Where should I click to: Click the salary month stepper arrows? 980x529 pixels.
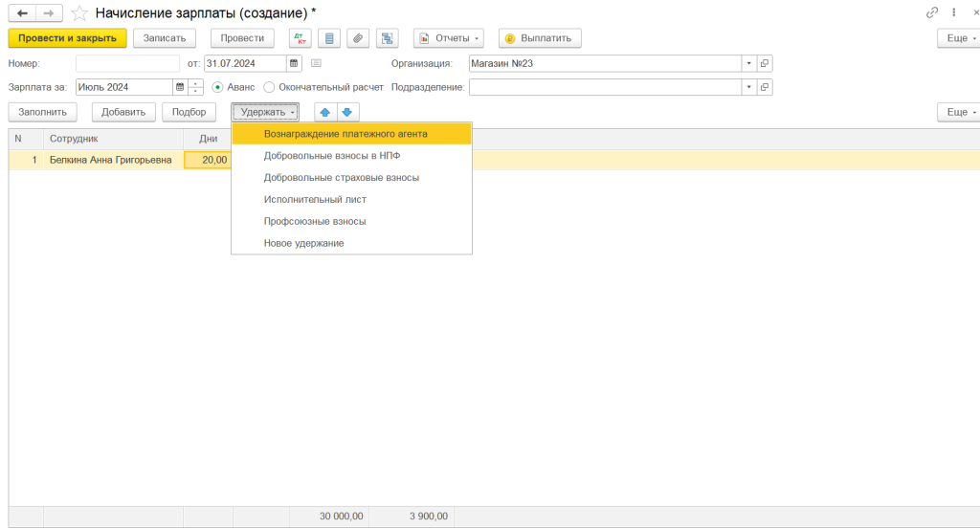pos(196,87)
